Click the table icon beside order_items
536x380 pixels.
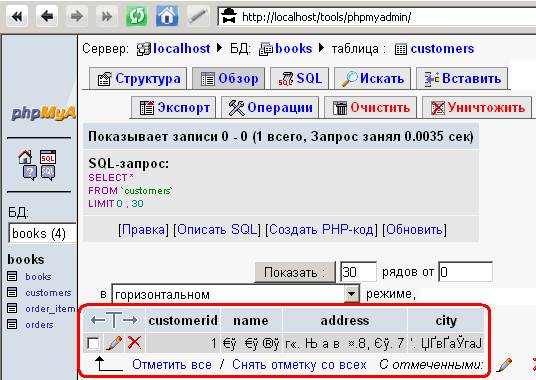(12, 308)
